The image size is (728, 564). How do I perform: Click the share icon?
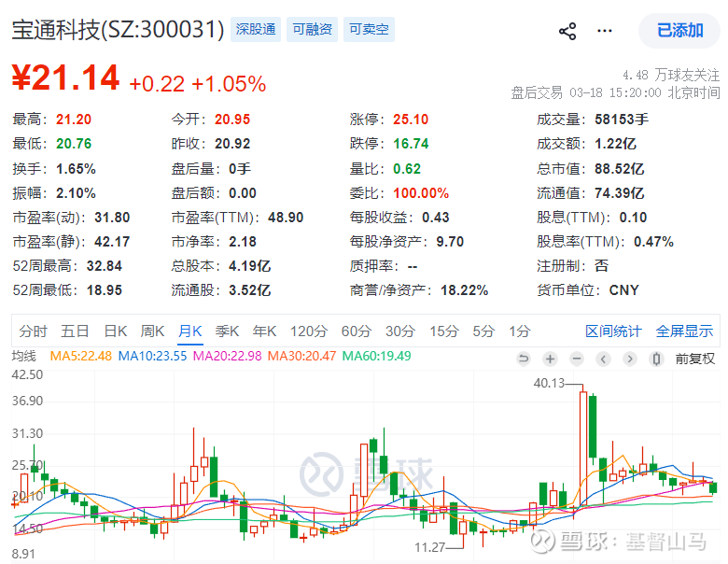tap(567, 31)
